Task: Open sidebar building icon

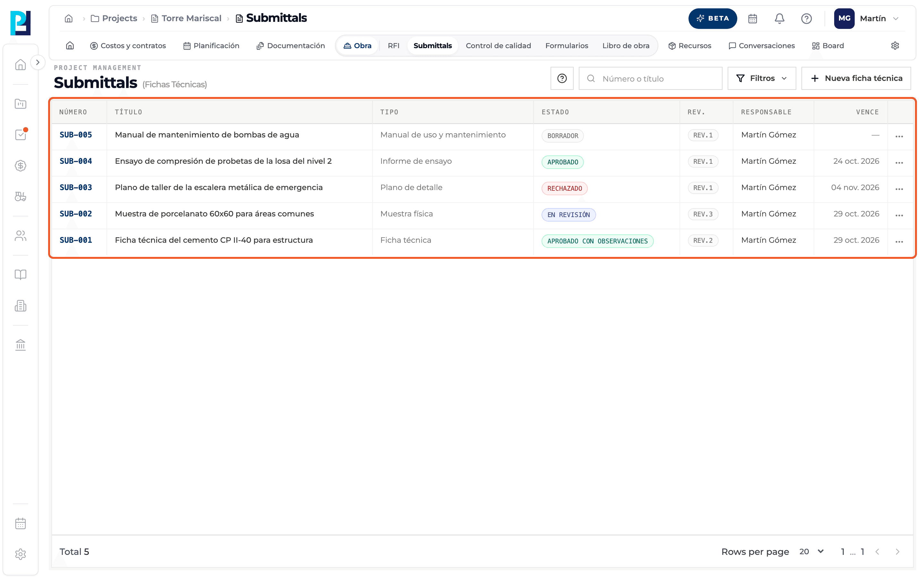Action: click(x=21, y=305)
